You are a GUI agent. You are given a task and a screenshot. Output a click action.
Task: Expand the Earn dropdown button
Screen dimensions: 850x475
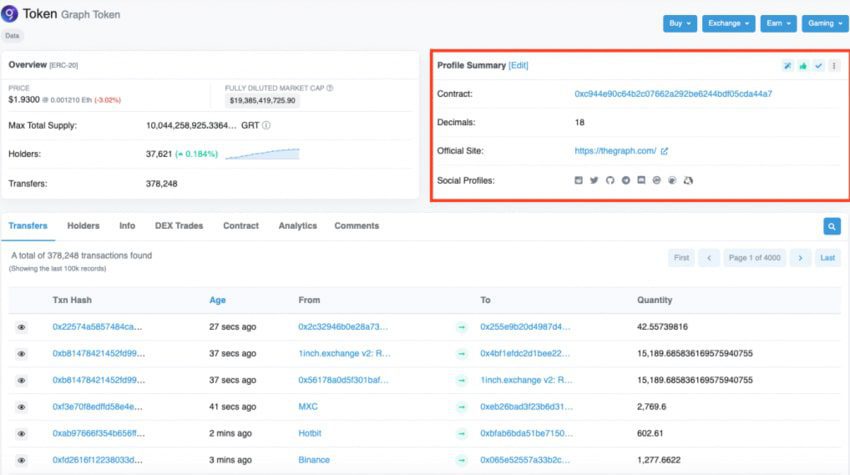pos(778,23)
